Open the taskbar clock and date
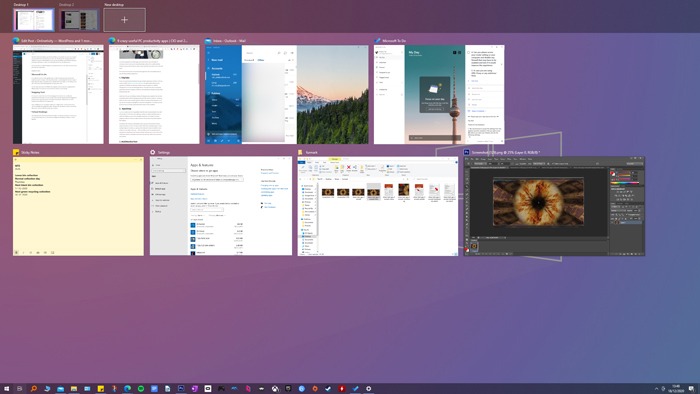The image size is (700, 394). point(675,389)
